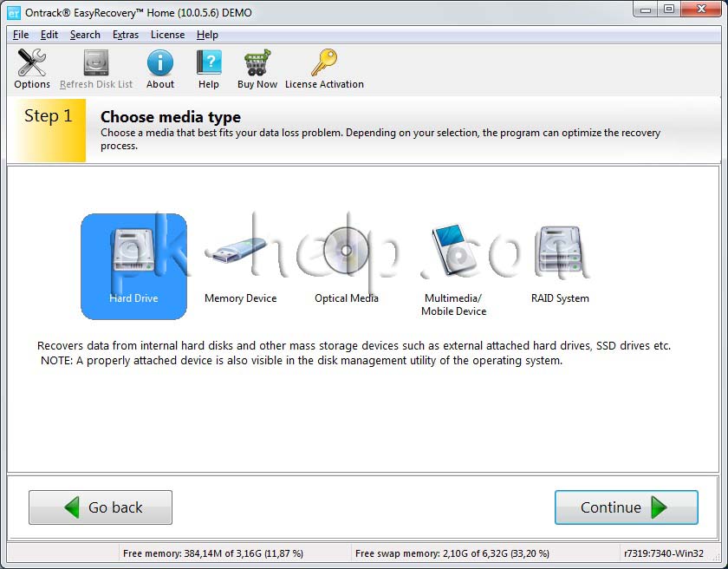Open the License menu
This screenshot has height=569, width=728.
(x=167, y=35)
